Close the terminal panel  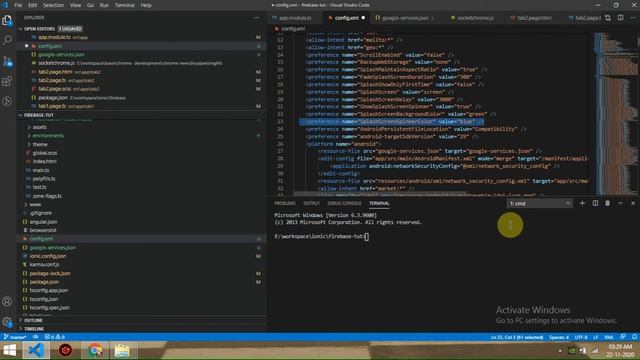click(633, 203)
